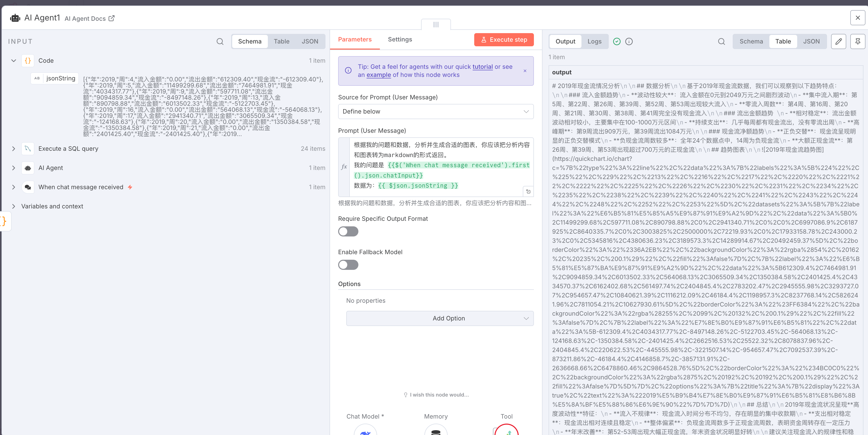
Task: Open expression editor expand icon in prompt
Action: [528, 191]
